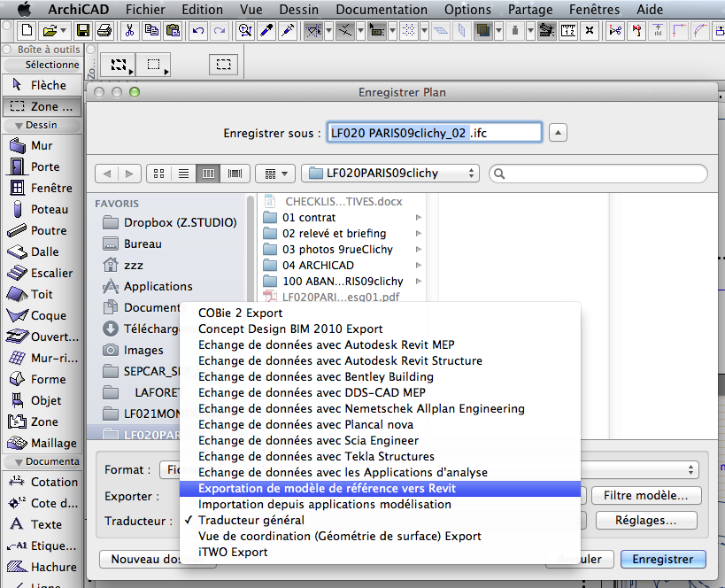This screenshot has height=588, width=725.
Task: Collapse the save dialog with arrow button
Action: click(x=558, y=133)
